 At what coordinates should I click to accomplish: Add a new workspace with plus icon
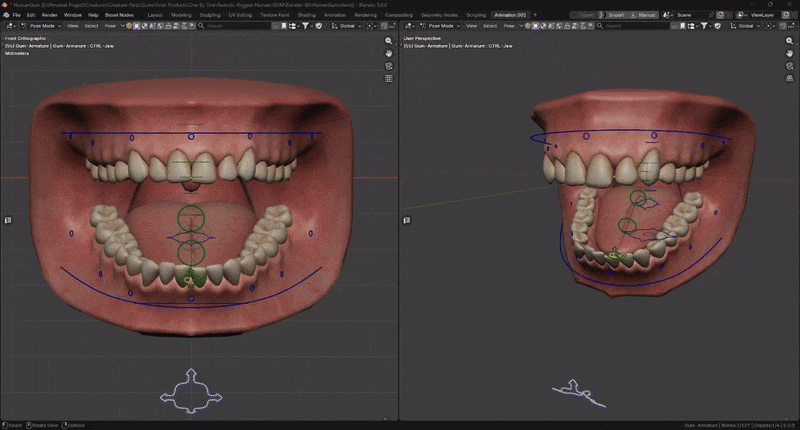tap(535, 15)
